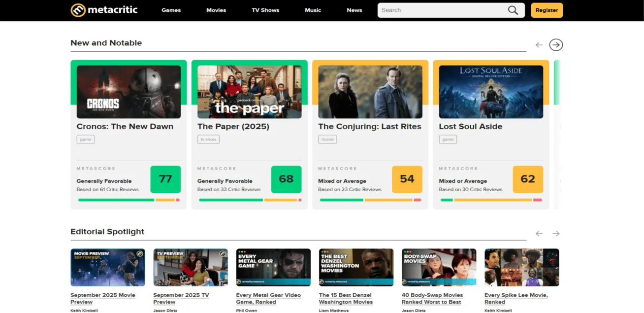Click the 68 Metascore badge

[x=286, y=179]
